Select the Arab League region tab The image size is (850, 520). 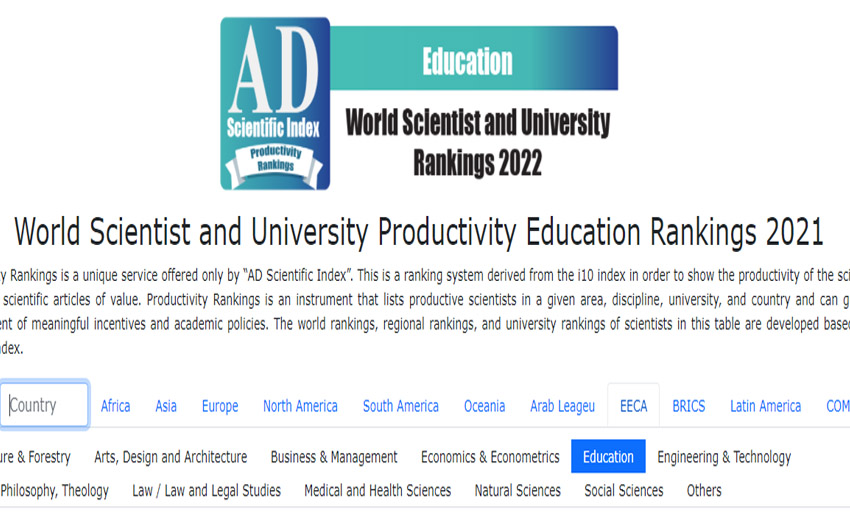click(562, 406)
